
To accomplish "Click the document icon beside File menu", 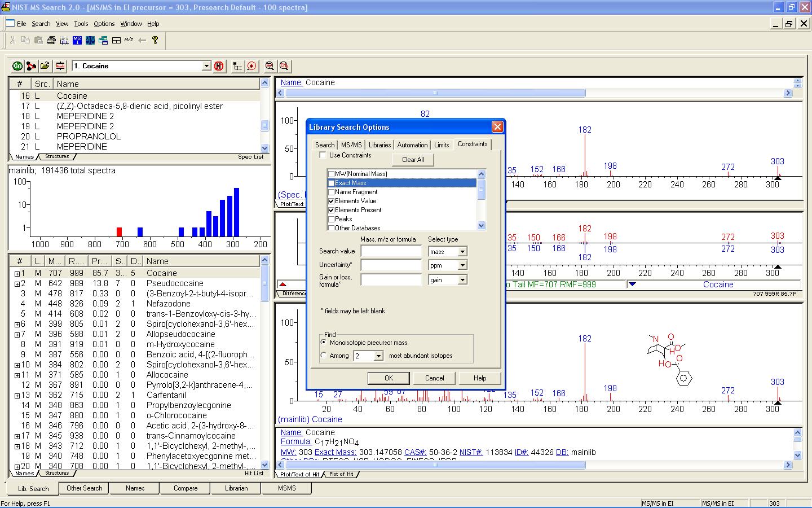I will point(10,23).
